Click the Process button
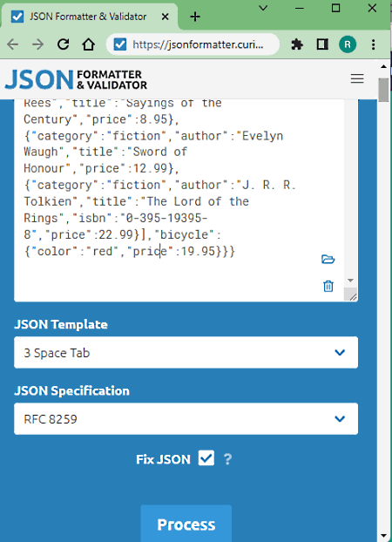This screenshot has height=542, width=392. 186,524
